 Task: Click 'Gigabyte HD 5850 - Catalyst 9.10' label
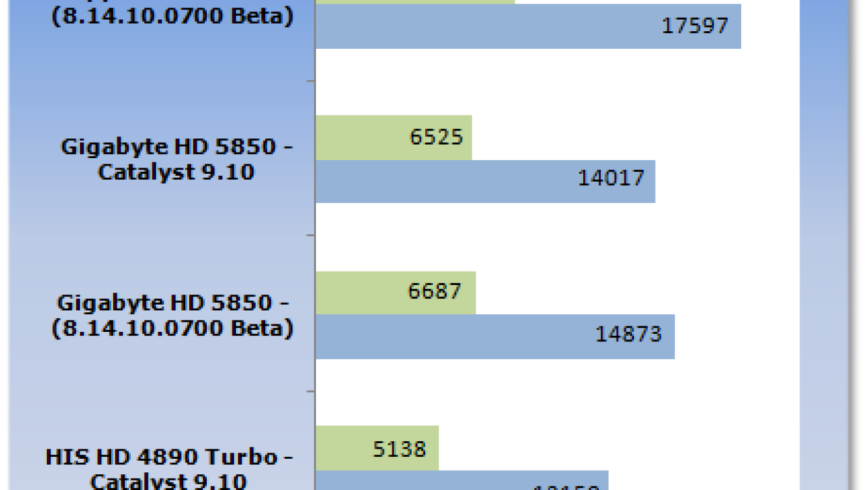176,159
